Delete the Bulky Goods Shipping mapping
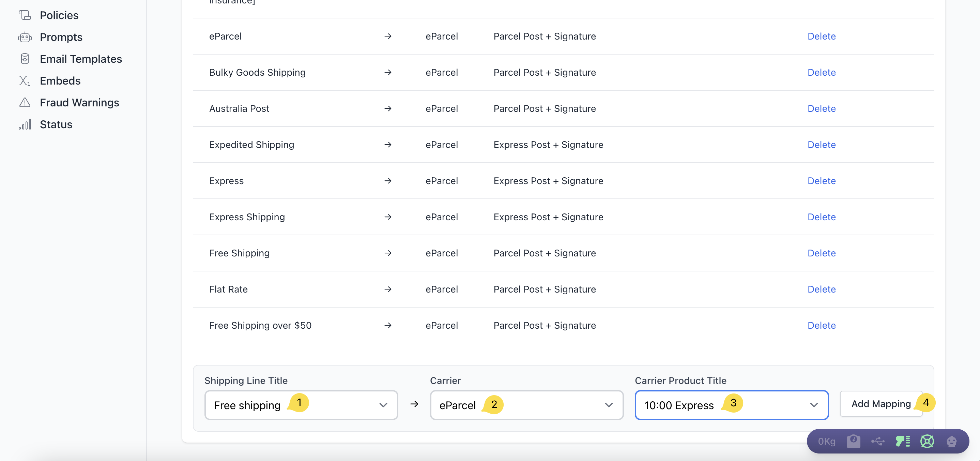The image size is (980, 461). [x=821, y=72]
